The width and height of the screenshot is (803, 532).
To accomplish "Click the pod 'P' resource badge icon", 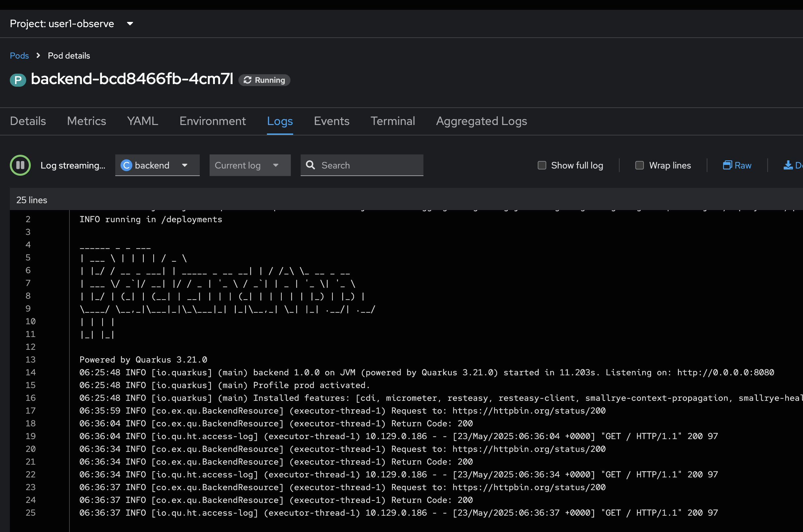I will [x=18, y=80].
